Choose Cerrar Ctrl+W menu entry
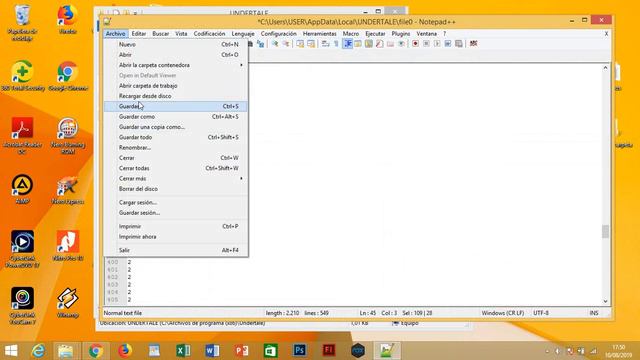 pyautogui.click(x=176, y=158)
